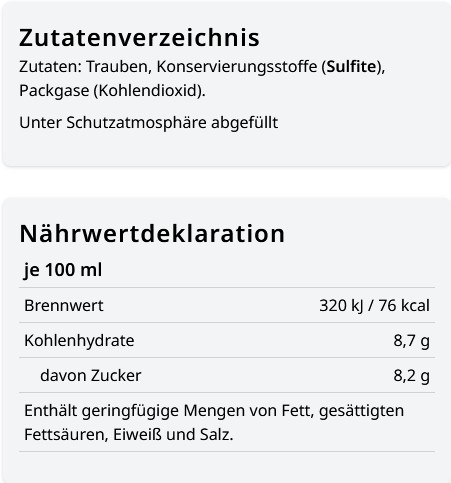
Task: Click the word Konservierungsstoffe in ingredients
Action: (x=237, y=66)
